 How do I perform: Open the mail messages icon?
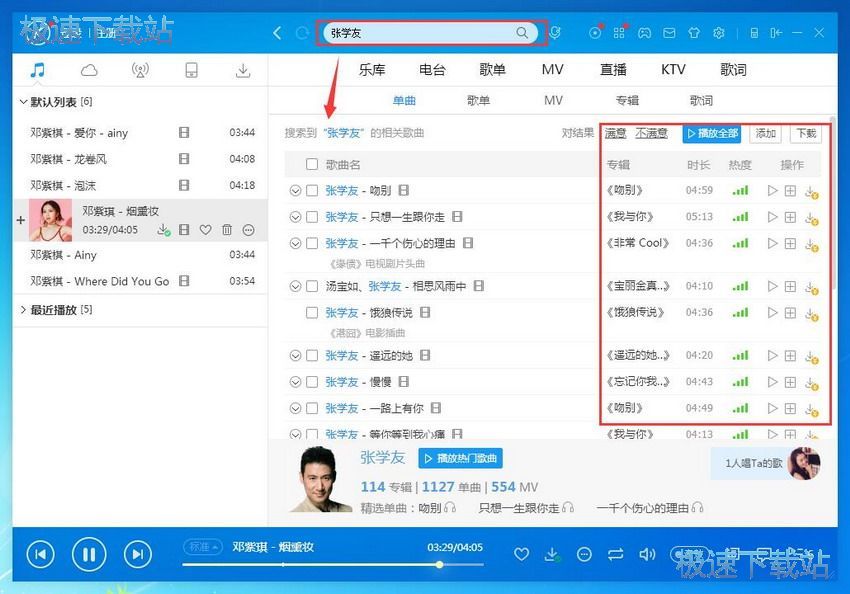669,33
